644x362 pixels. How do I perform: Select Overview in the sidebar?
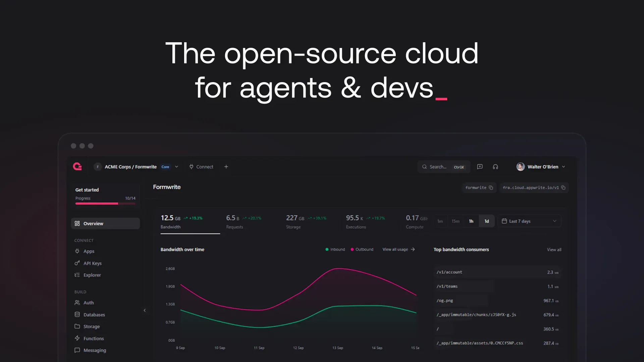[105, 224]
